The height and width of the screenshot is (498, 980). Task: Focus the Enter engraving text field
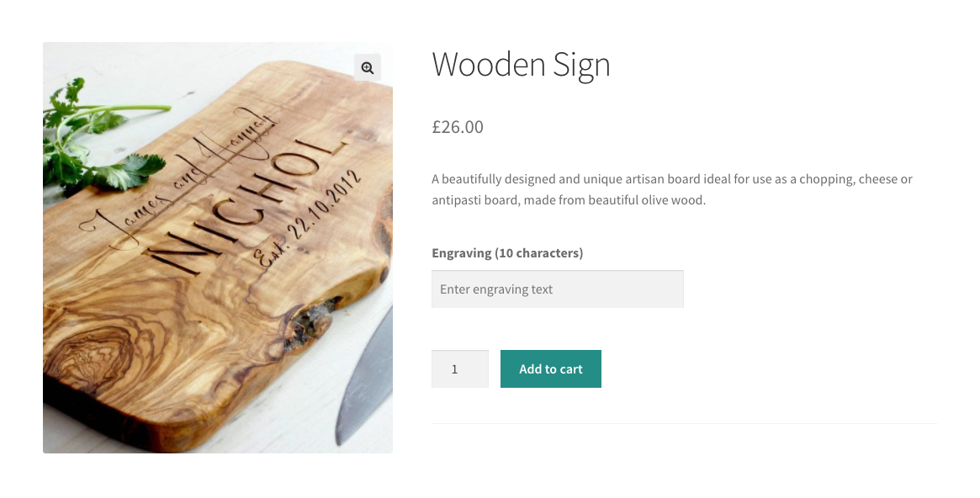[557, 289]
